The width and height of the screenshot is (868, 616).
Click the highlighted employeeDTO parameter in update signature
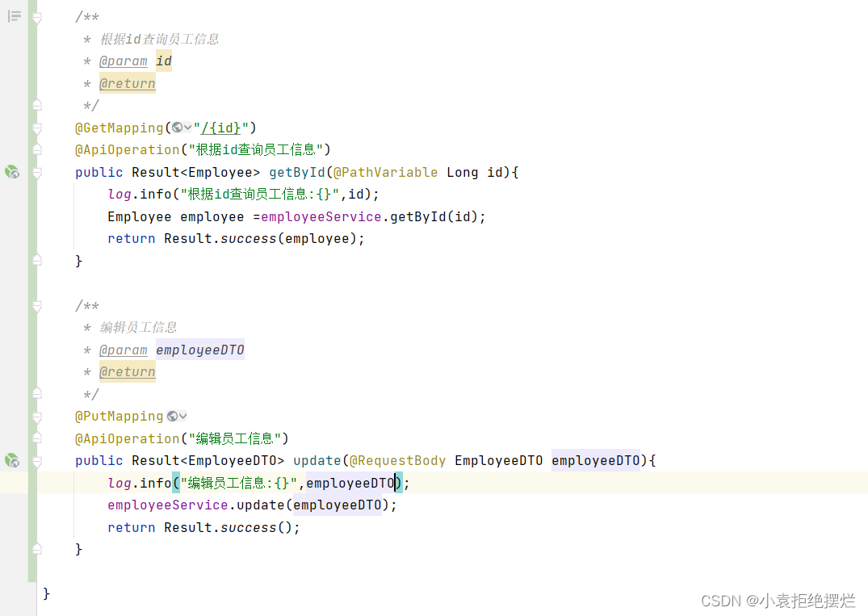coord(596,460)
